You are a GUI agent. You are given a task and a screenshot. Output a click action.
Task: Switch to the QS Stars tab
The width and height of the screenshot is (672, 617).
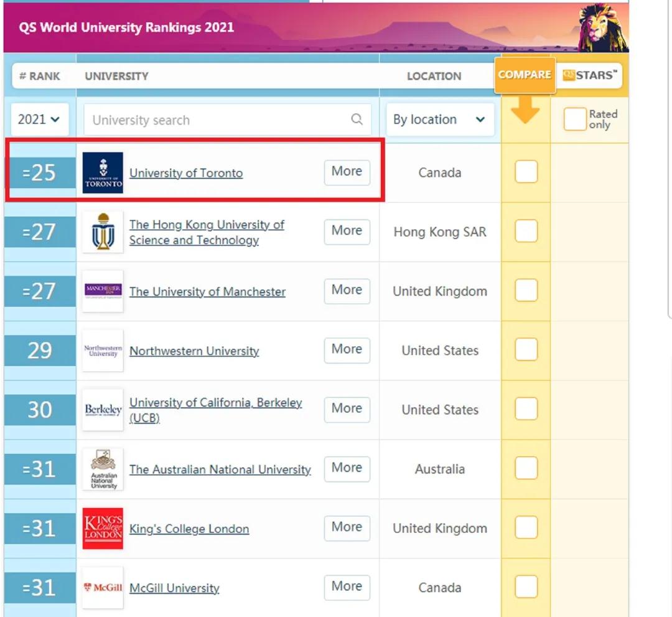pos(590,75)
